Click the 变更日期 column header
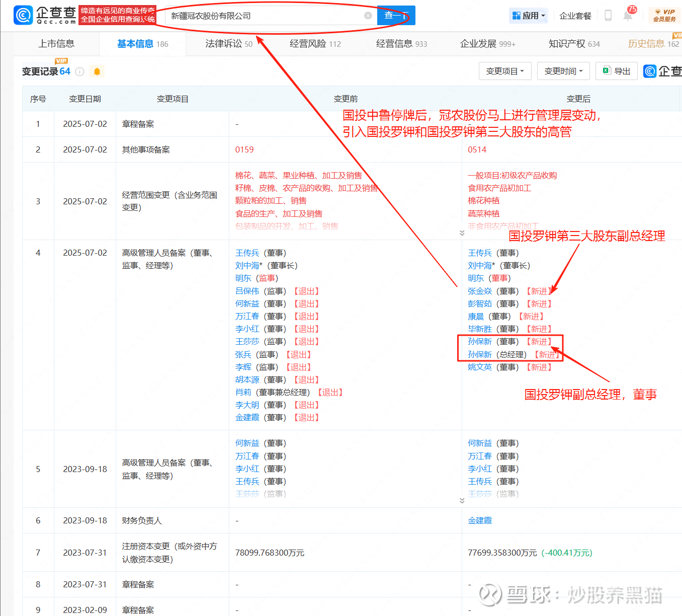Viewport: 682px width, 616px height. 85,99
